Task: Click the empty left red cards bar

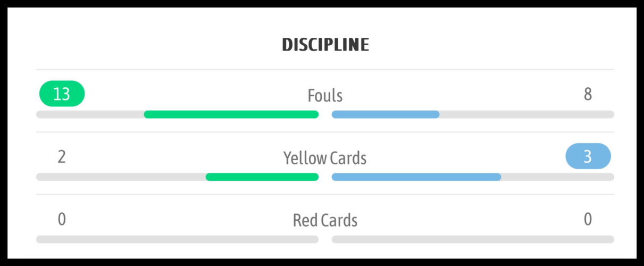Action: (x=177, y=239)
